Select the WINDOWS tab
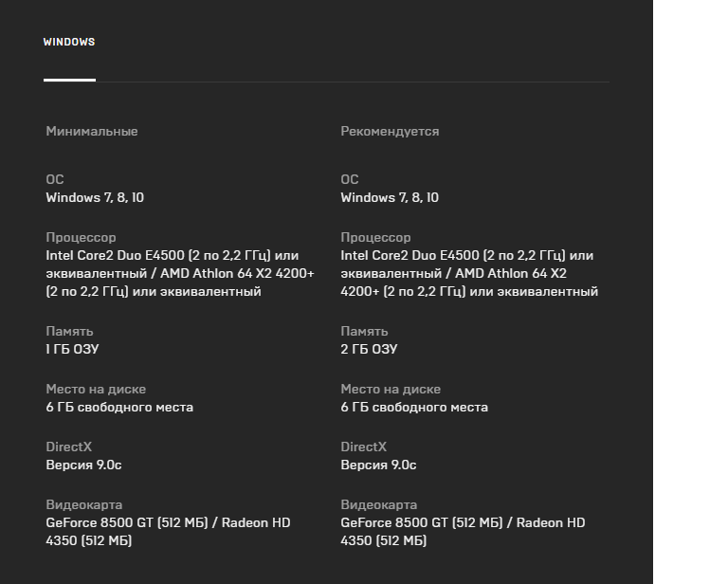The image size is (728, 584). [x=69, y=42]
